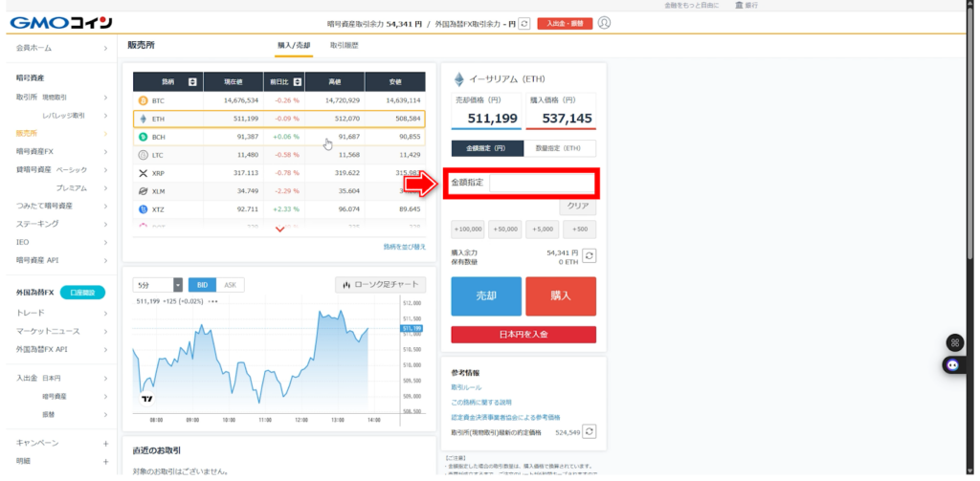Click the user account profile icon
Screen dimensions: 980x481
(x=604, y=23)
